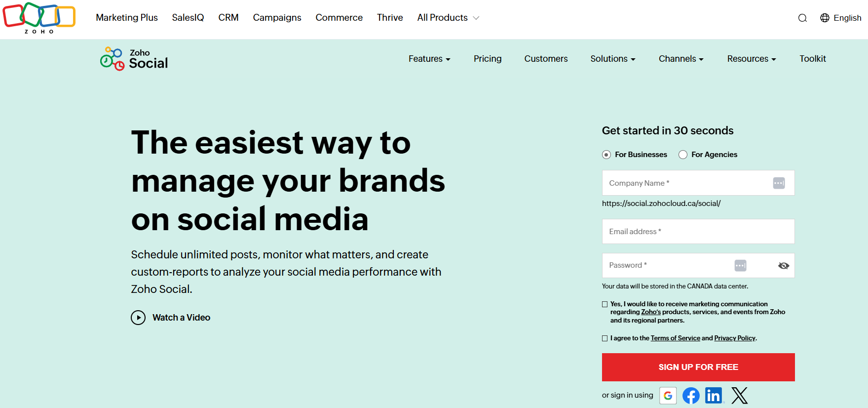Click the SIGN UP FOR FREE button
The image size is (868, 408).
(698, 367)
